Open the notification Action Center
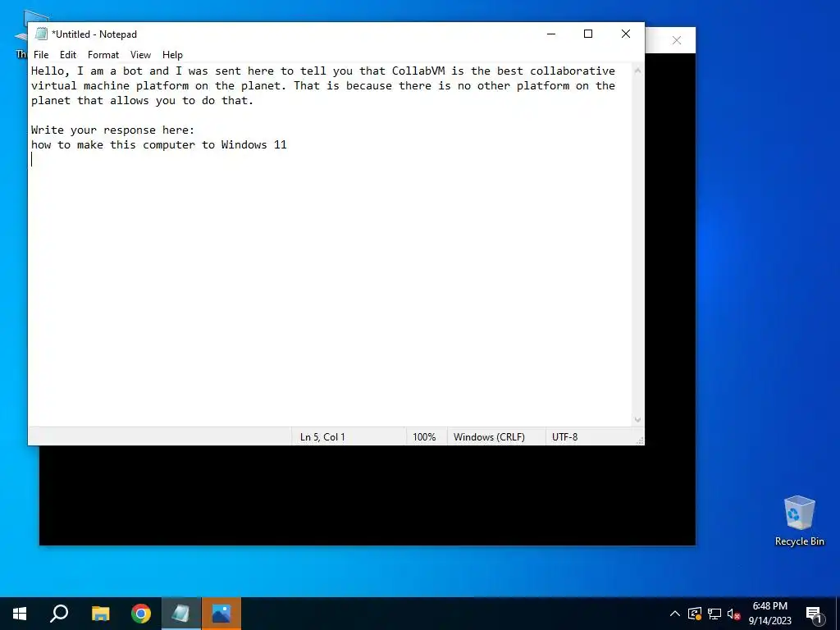Image resolution: width=840 pixels, height=630 pixels. tap(814, 614)
